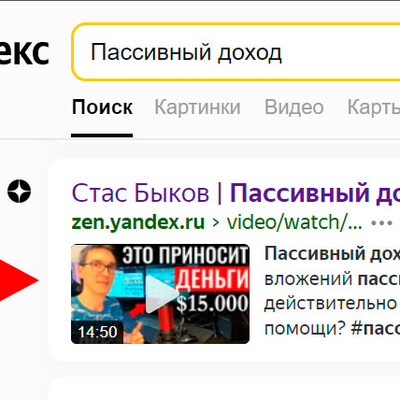
Task: Switch to the Картинки tab
Action: 197,107
